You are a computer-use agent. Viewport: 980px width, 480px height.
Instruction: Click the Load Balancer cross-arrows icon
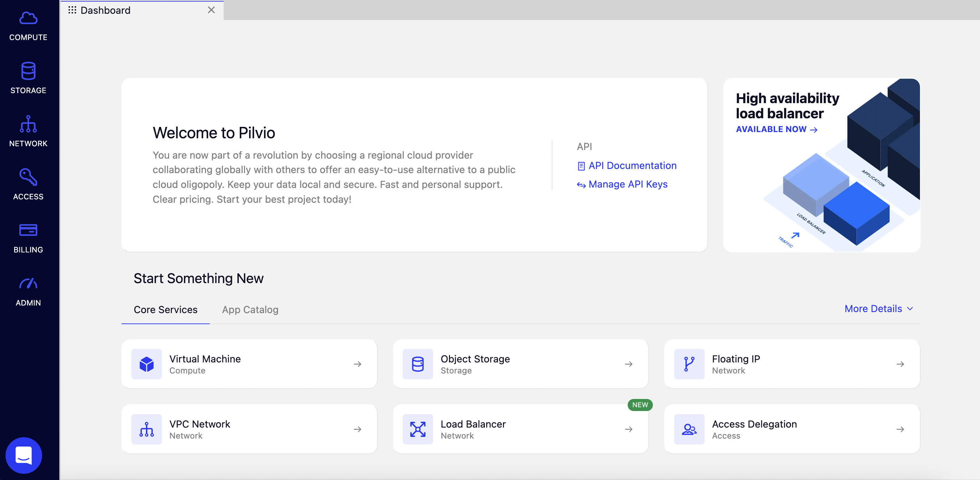pos(417,429)
